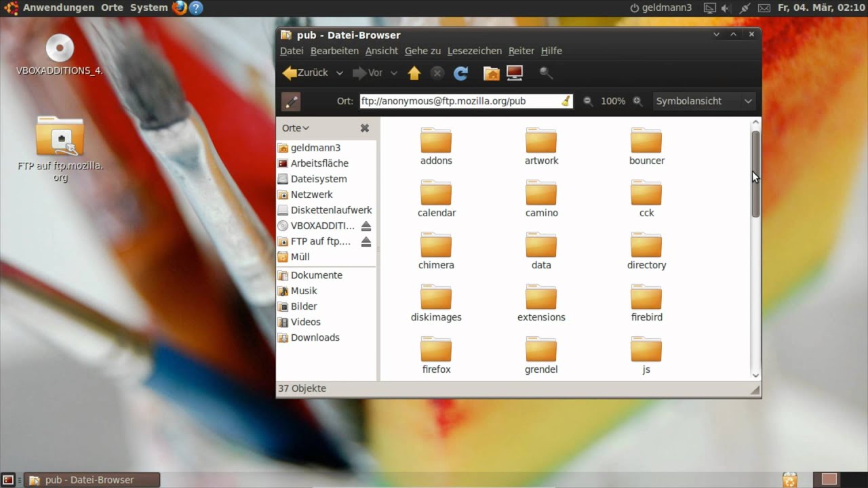868x488 pixels.
Task: Select the js folder
Action: 646,355
